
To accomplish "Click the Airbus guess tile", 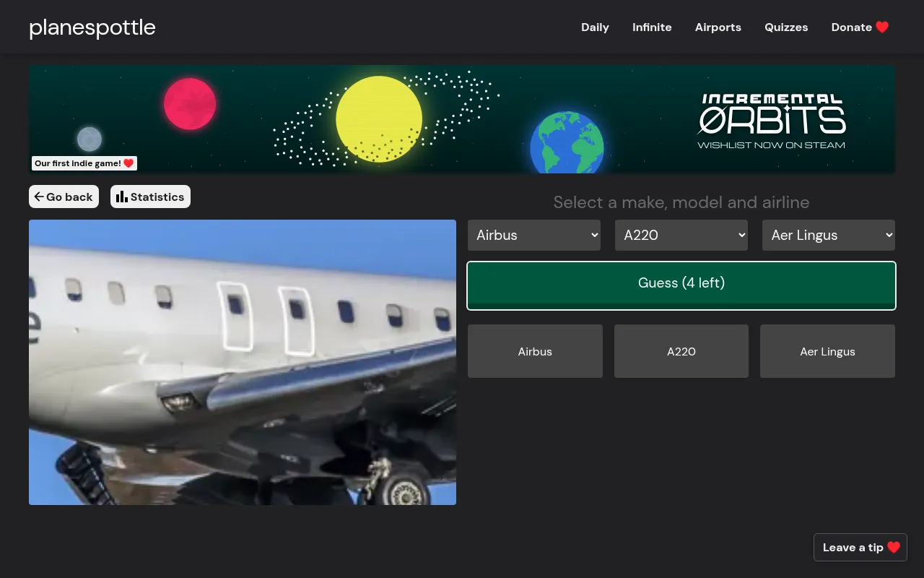I will click(x=535, y=351).
